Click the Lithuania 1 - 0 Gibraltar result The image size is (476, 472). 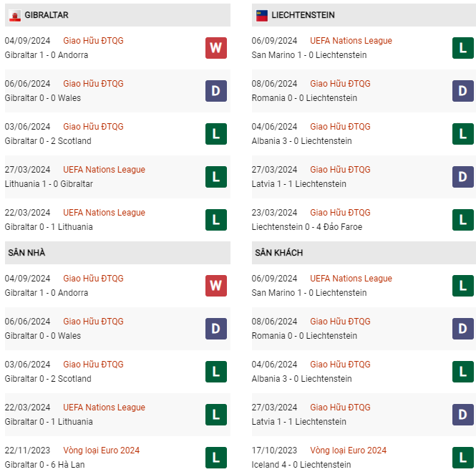[x=49, y=184]
